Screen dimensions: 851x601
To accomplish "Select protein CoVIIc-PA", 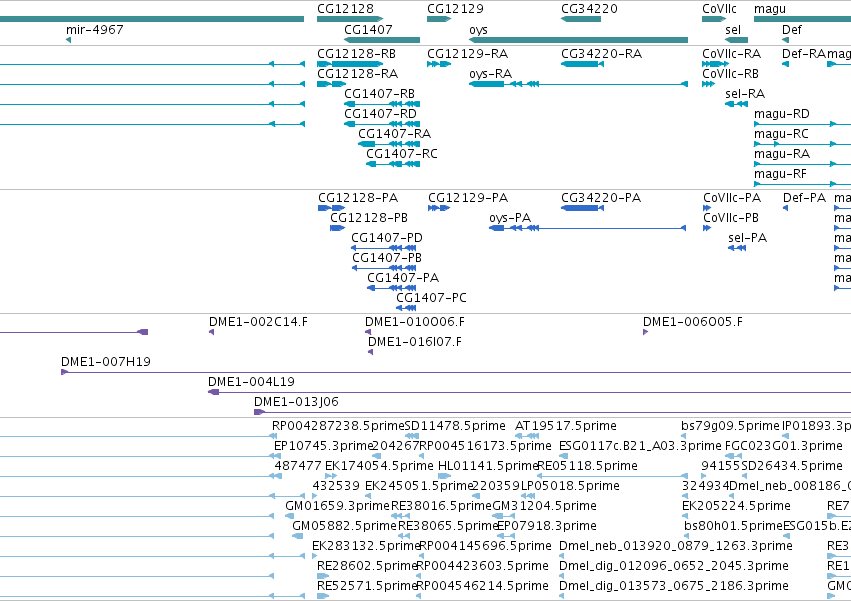I will (707, 208).
